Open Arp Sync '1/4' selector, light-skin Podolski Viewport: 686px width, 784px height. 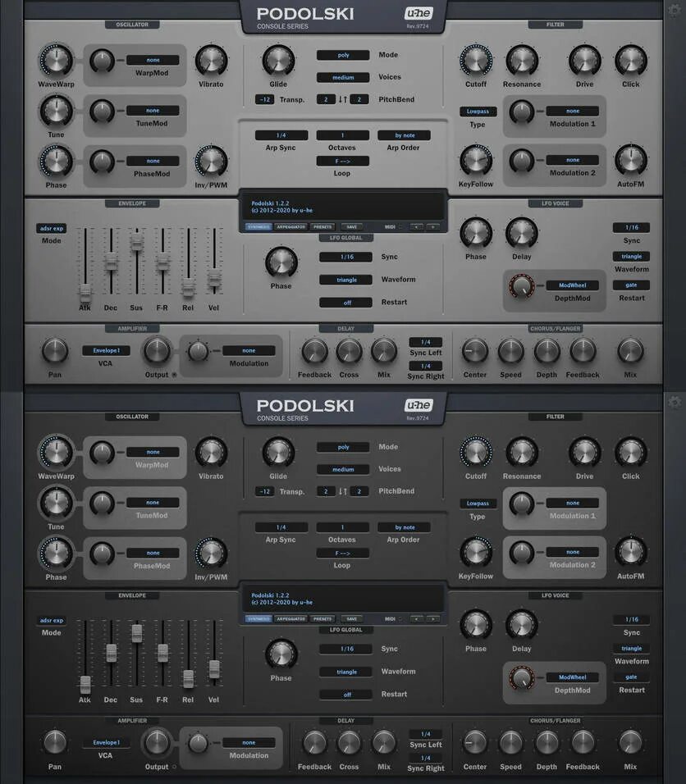(281, 135)
